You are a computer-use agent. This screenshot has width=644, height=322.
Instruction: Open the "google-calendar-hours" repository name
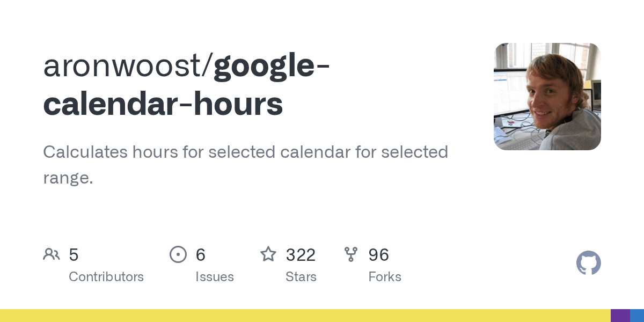187,85
